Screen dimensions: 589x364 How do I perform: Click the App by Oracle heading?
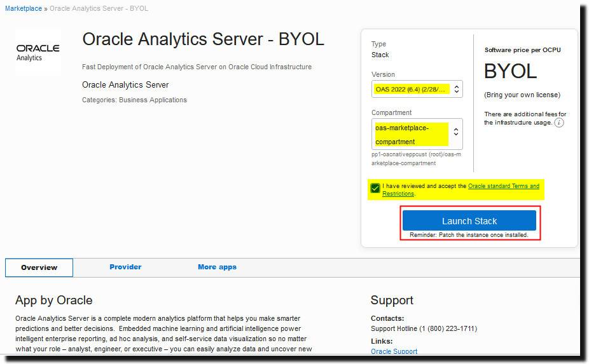tap(53, 300)
